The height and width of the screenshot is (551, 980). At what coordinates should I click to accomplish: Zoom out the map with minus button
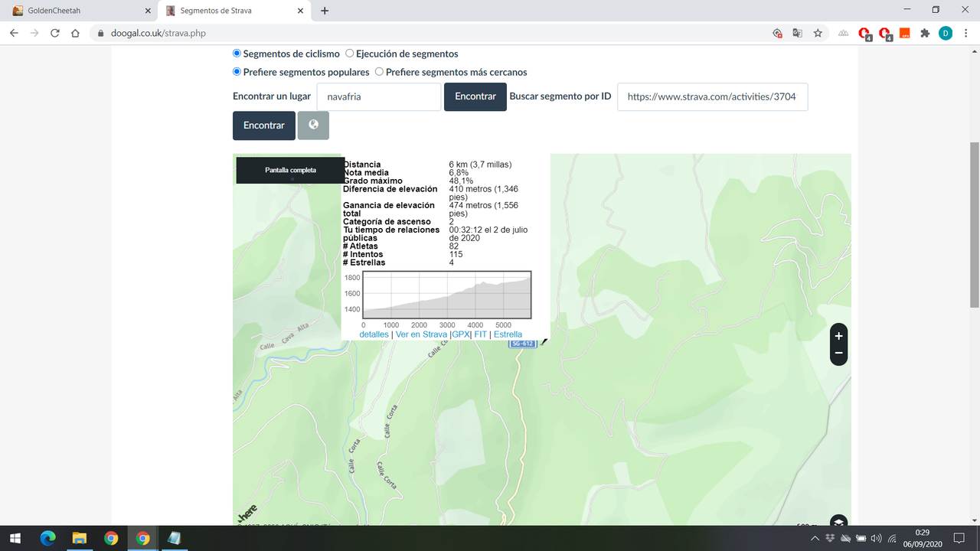coord(839,354)
